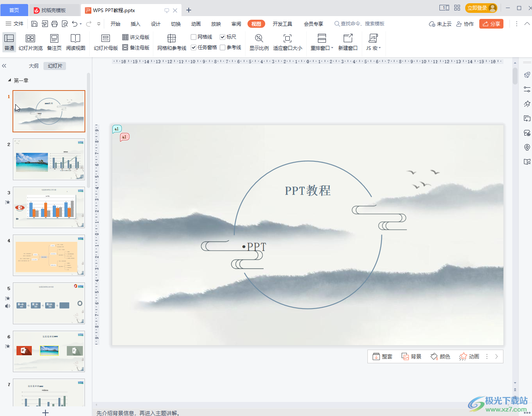532x416 pixels.
Task: Expand the Undo history dropdown arrow
Action: (x=81, y=24)
